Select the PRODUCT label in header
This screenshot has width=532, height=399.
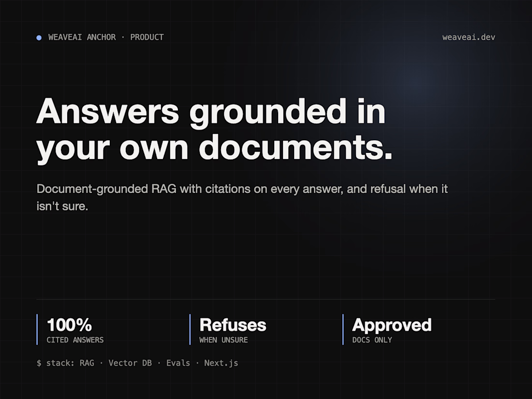pyautogui.click(x=147, y=37)
